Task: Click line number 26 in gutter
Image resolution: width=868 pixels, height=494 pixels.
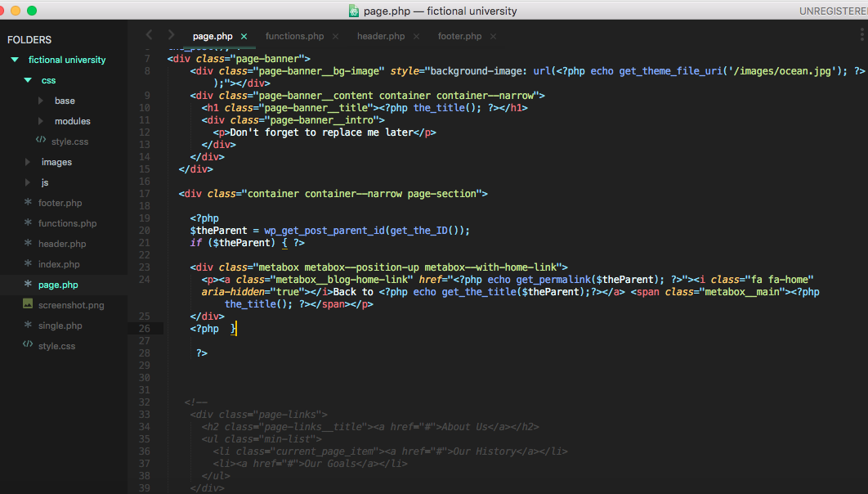Action: pyautogui.click(x=144, y=329)
